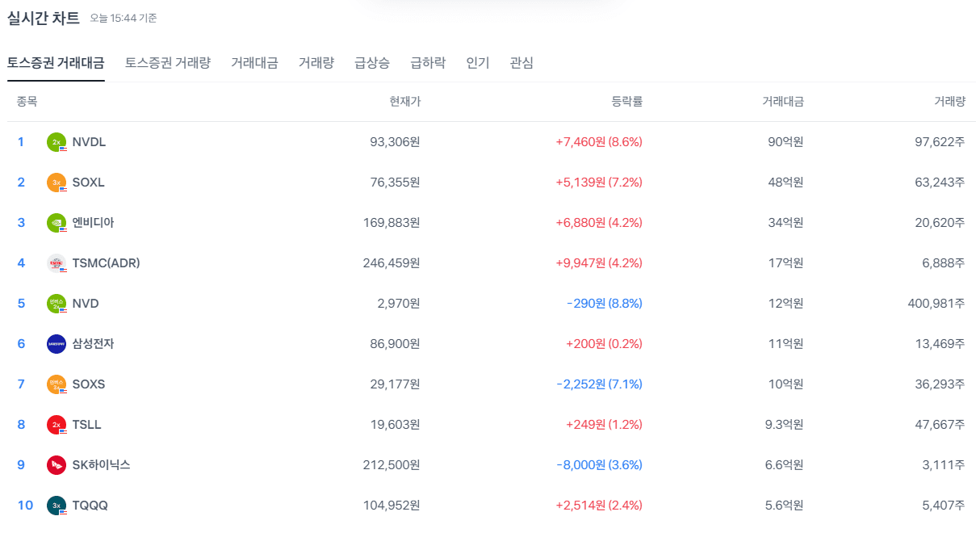Click rank number 1 in the list

click(x=20, y=141)
